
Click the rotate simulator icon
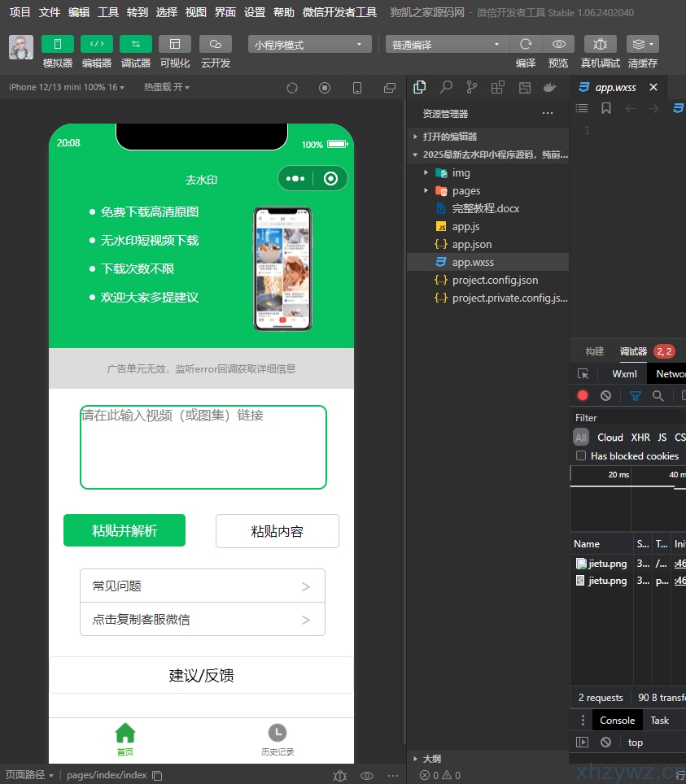(x=291, y=87)
